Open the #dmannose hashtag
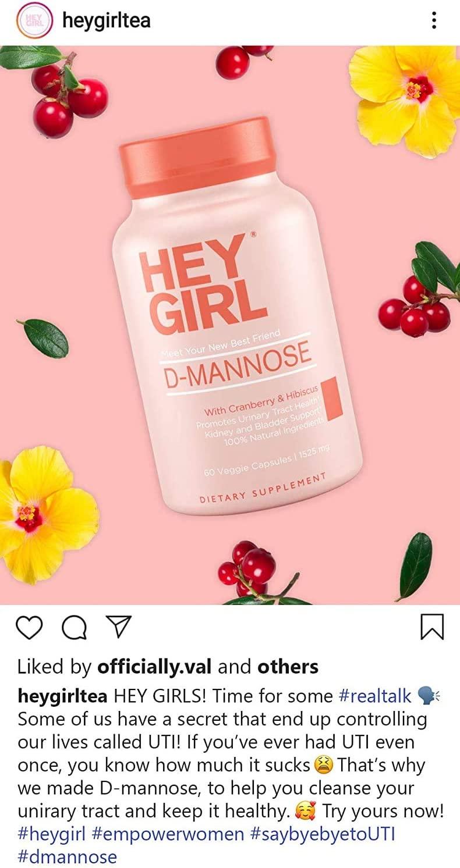The image size is (460, 868). [67, 856]
